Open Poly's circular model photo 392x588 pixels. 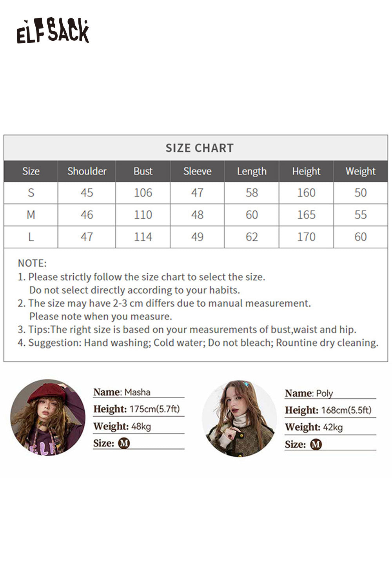click(240, 418)
